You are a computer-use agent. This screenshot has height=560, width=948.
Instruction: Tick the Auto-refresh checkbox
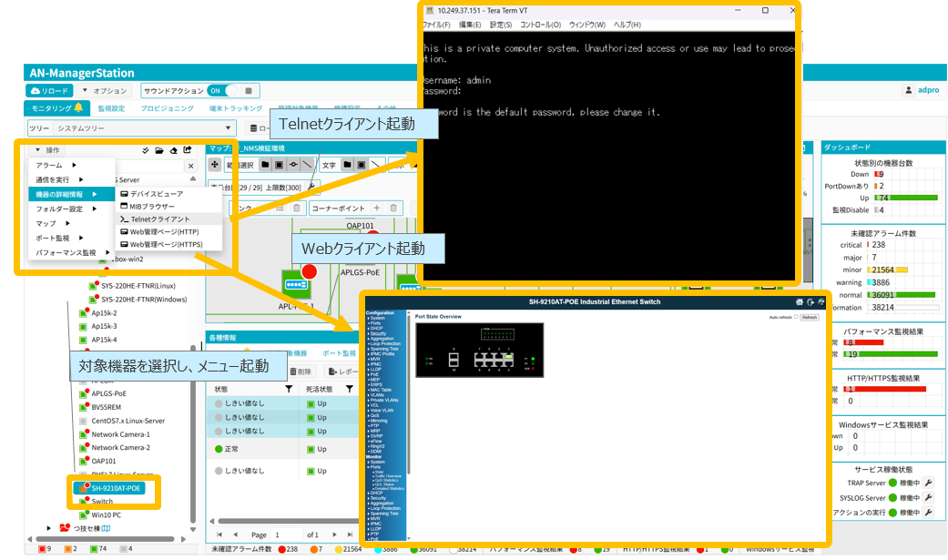point(795,317)
